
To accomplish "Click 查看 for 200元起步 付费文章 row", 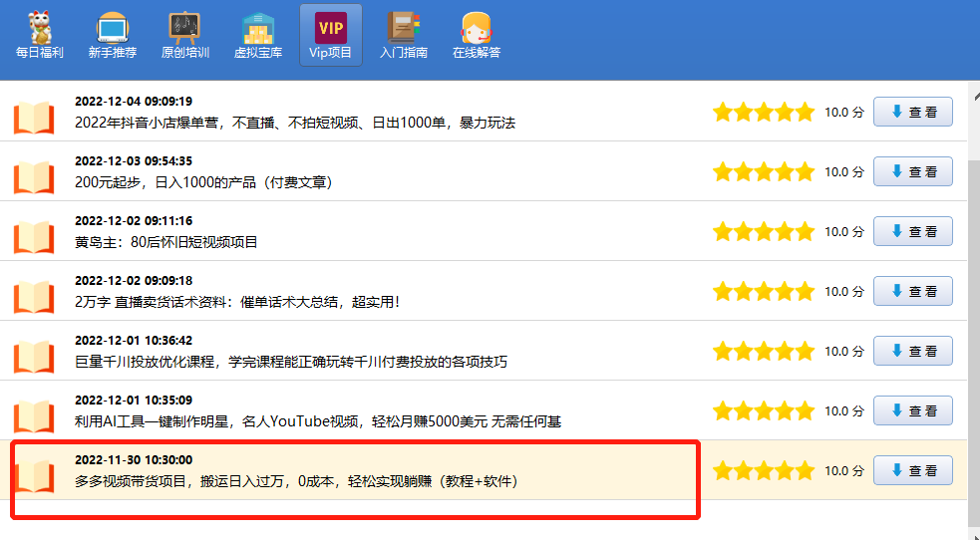I will [x=913, y=171].
